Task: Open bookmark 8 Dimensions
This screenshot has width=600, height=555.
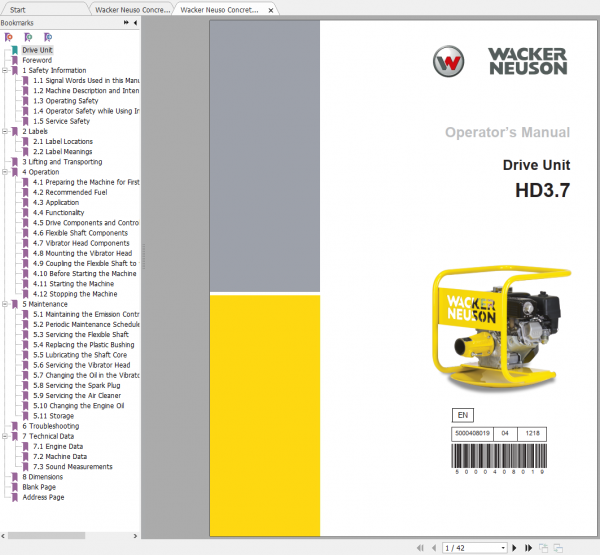Action: (42, 477)
